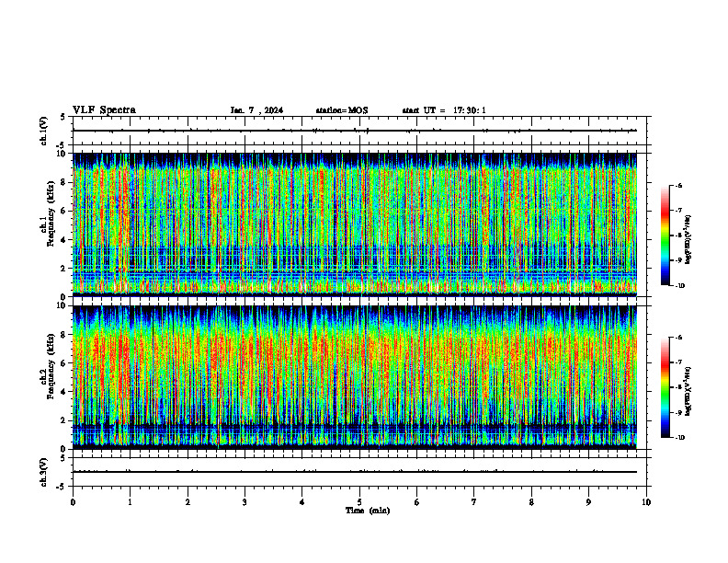The image size is (728, 563).
Task: Click the "3" tick on the time axis
Action: [245, 502]
